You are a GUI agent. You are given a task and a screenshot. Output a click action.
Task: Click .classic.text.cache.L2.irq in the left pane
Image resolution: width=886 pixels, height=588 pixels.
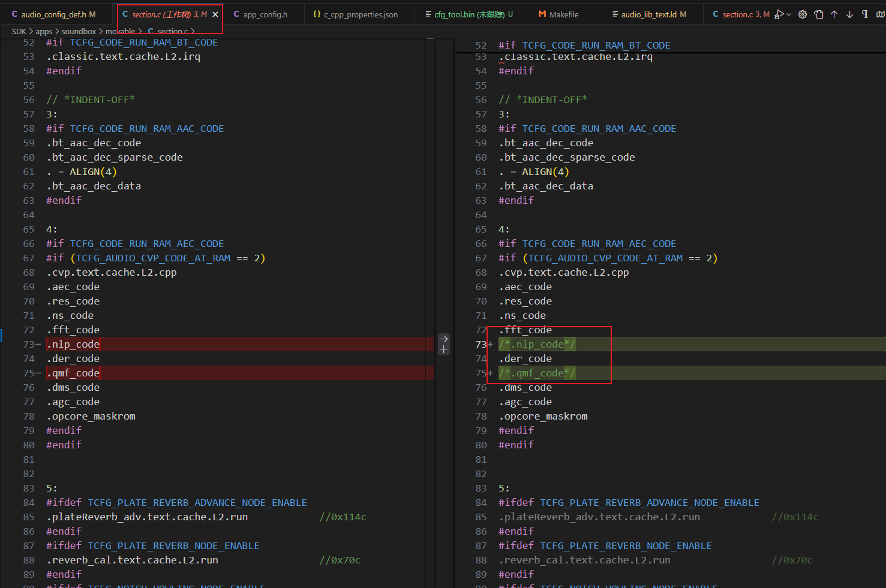pyautogui.click(x=124, y=56)
